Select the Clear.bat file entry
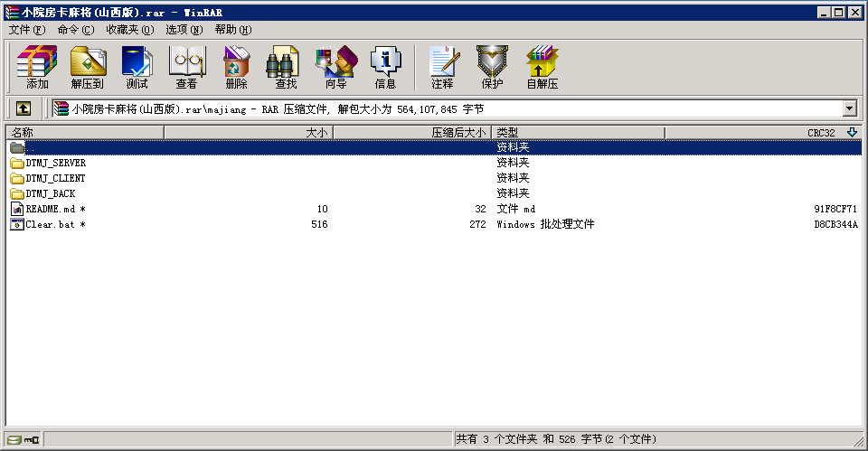Viewport: 868px width, 451px height. point(51,224)
